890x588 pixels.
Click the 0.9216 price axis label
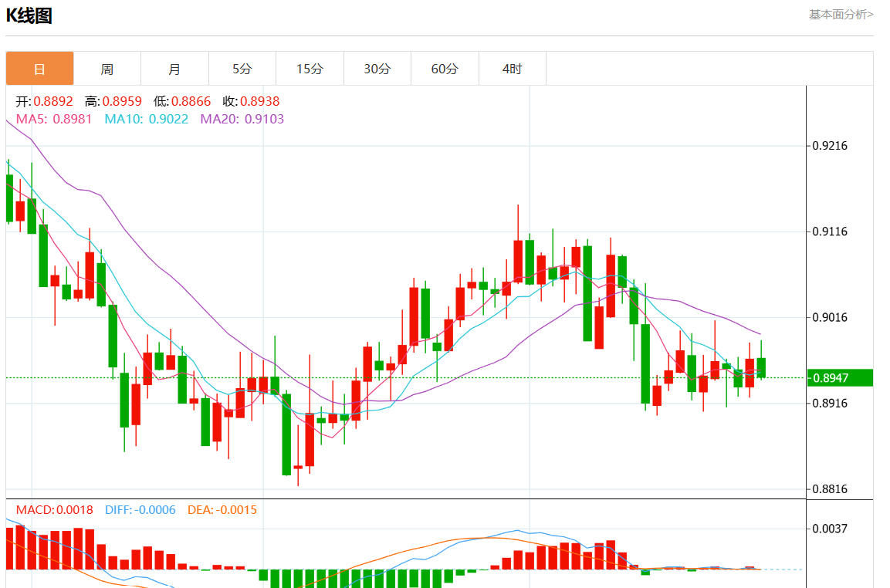[x=830, y=146]
